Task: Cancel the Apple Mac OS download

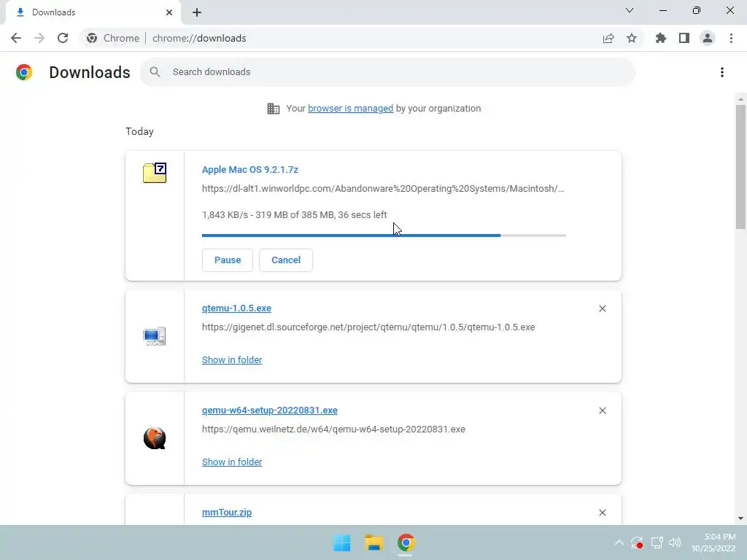Action: coord(286,260)
